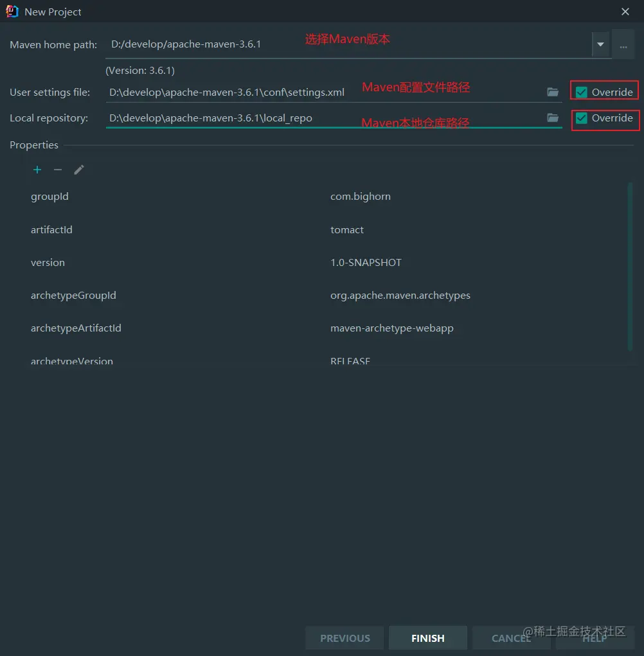This screenshot has width=644, height=656.
Task: Toggle Override for Local repository
Action: coord(582,118)
